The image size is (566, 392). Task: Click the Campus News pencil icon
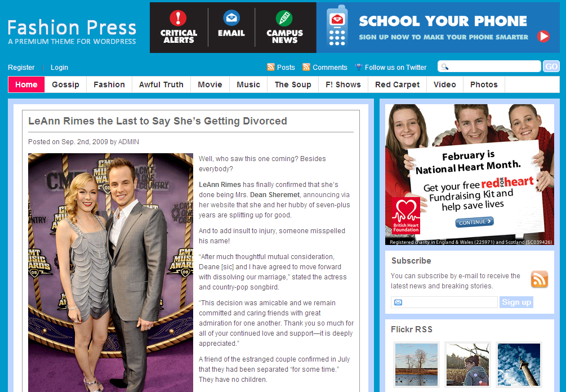[284, 18]
